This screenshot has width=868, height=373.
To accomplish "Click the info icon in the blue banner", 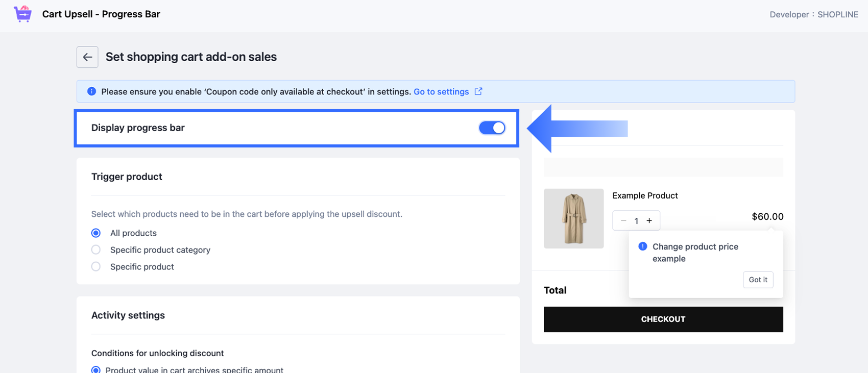I will click(91, 91).
